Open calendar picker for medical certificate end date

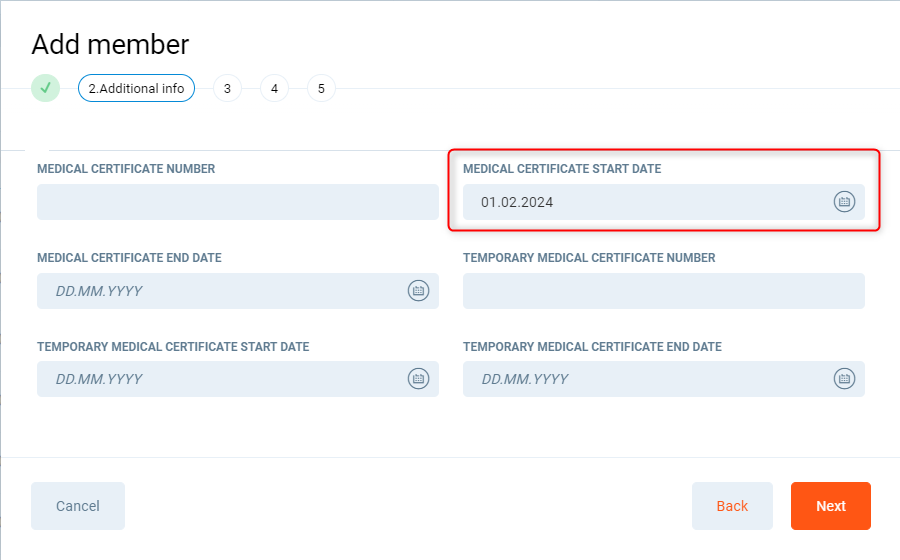pyautogui.click(x=418, y=291)
